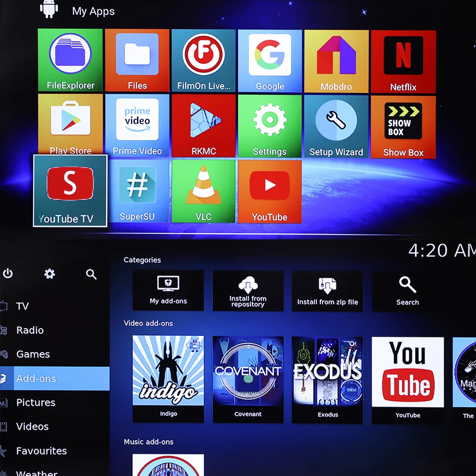Open the YouTube app in My Apps

(270, 192)
